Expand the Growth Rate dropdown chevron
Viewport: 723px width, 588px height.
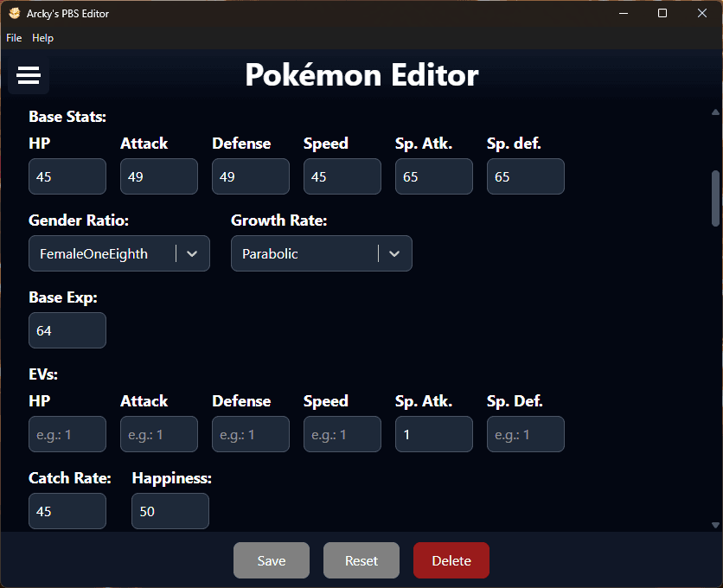pos(394,253)
